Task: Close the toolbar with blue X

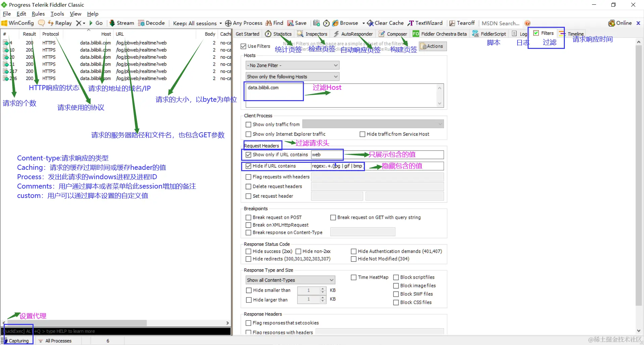Action: [638, 23]
